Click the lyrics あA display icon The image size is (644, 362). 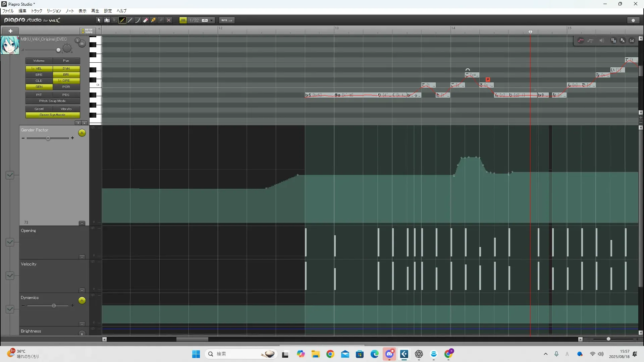(623, 41)
